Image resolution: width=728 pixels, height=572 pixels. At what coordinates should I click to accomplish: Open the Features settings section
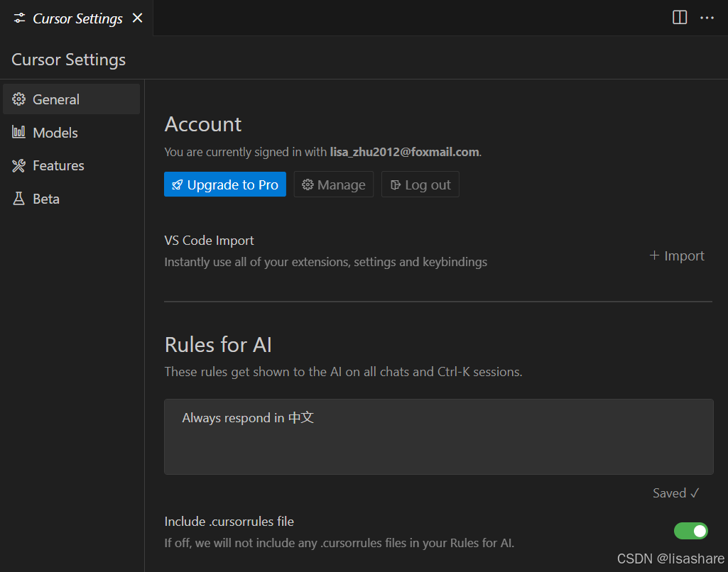click(72, 165)
